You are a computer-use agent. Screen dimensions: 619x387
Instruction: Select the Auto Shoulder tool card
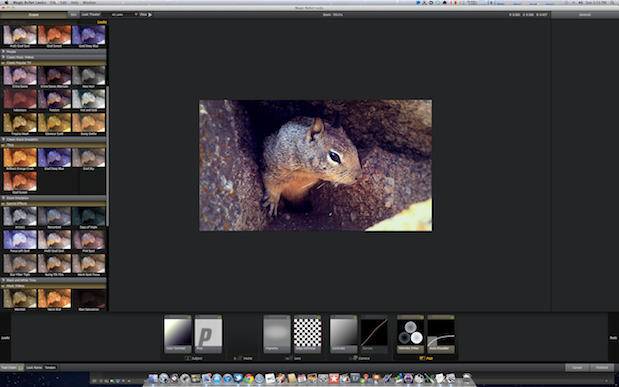coord(441,334)
